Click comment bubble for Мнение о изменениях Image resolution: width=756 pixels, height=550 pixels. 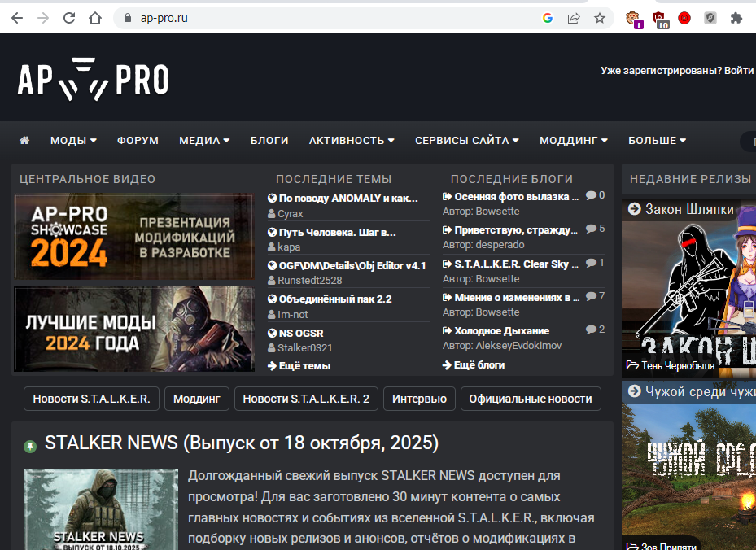591,296
